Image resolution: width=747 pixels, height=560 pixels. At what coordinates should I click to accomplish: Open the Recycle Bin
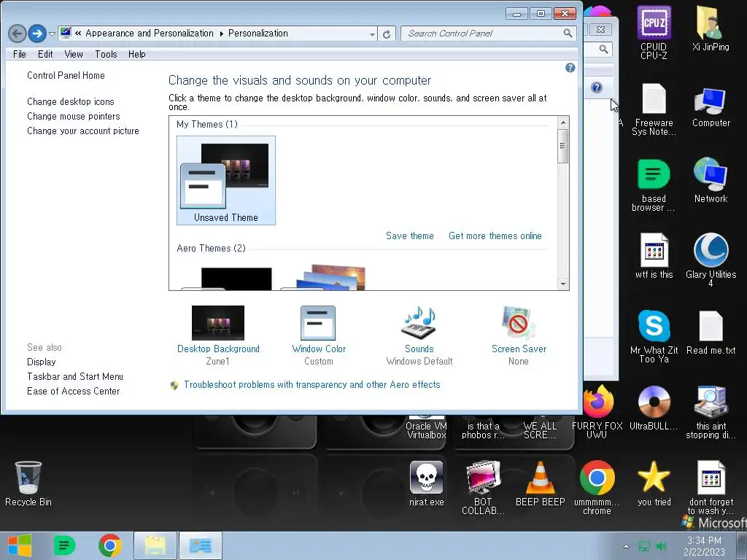(x=28, y=483)
